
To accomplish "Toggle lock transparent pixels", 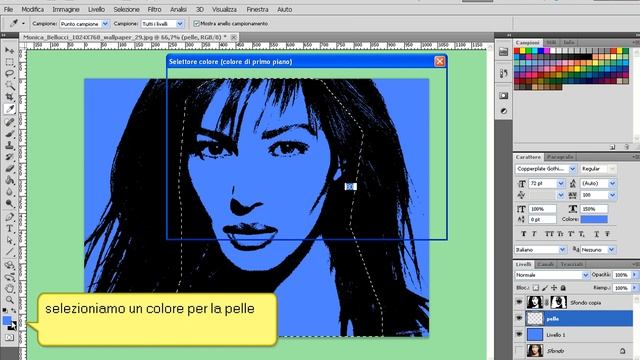I will coord(536,288).
